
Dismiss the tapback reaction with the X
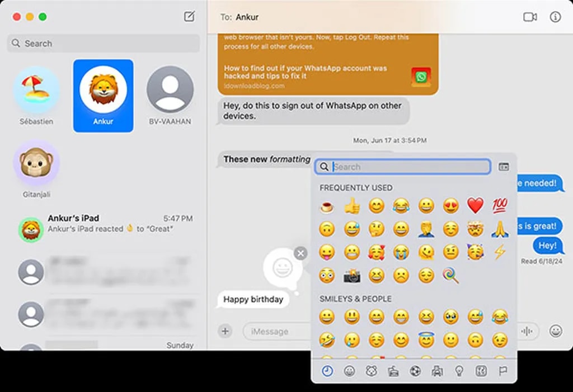point(300,254)
